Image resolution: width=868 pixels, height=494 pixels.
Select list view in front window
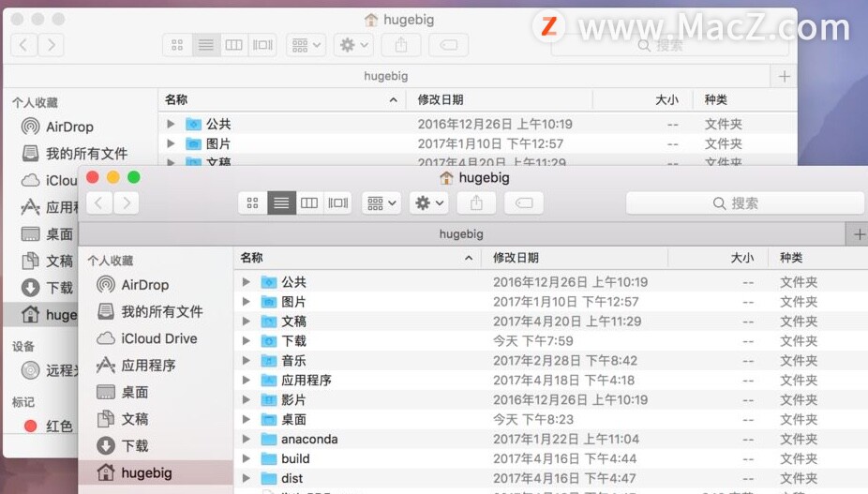(x=281, y=203)
